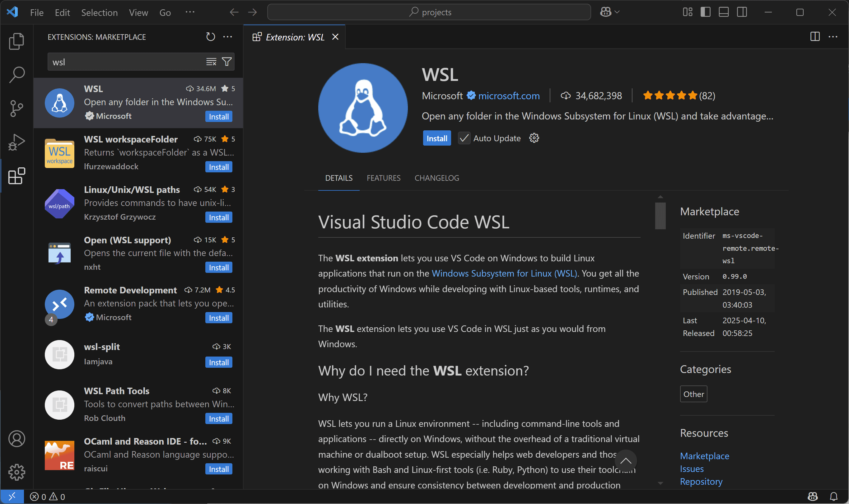Viewport: 849px width, 504px height.
Task: Open the Run and Debug view
Action: coord(16,142)
